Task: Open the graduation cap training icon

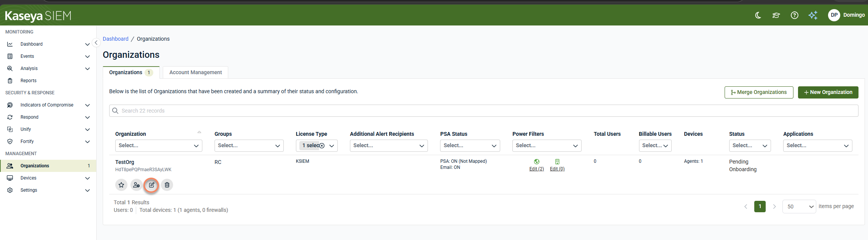Action: (x=776, y=15)
